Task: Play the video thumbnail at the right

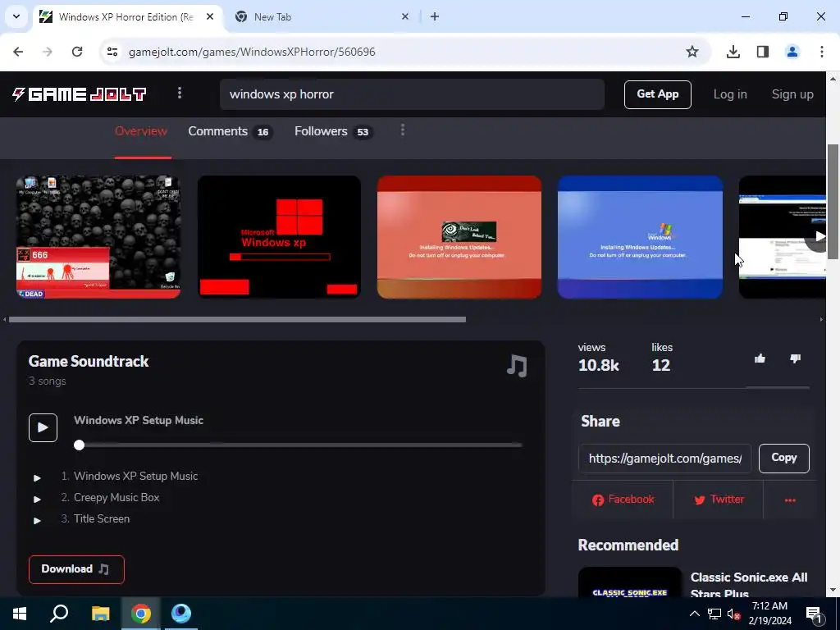Action: pyautogui.click(x=819, y=236)
